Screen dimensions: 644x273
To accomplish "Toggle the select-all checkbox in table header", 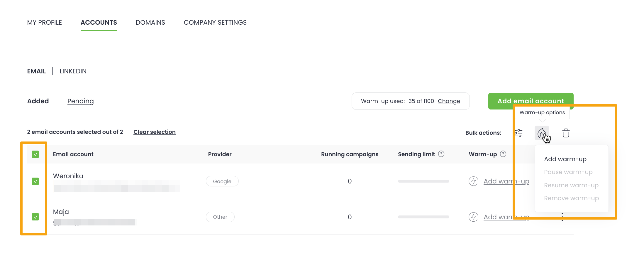I will point(35,154).
